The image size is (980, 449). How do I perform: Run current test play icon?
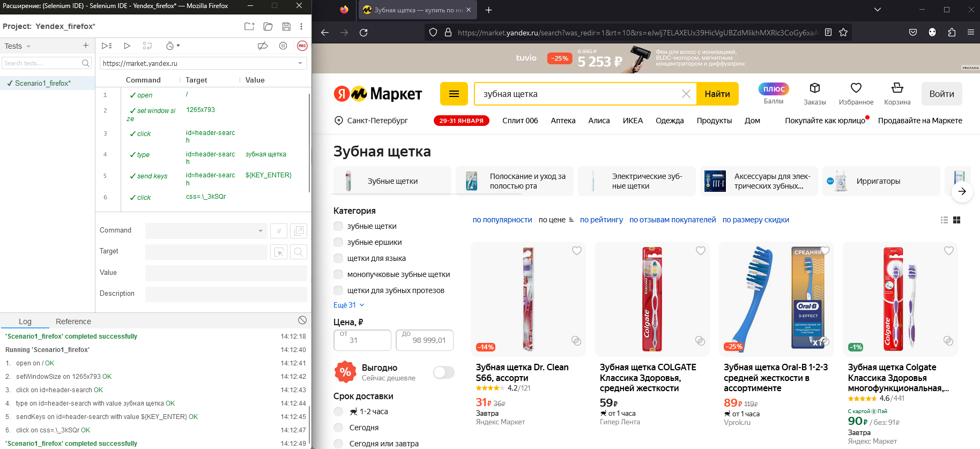pyautogui.click(x=127, y=46)
